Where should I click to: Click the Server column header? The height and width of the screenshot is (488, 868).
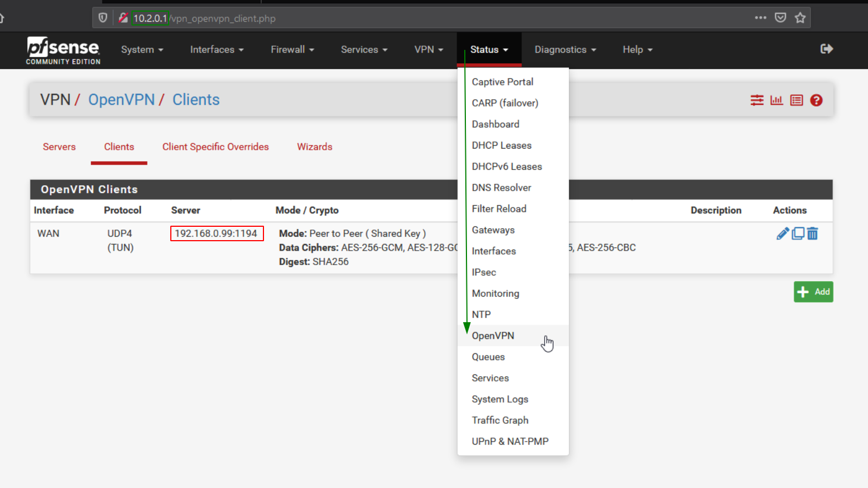click(186, 210)
